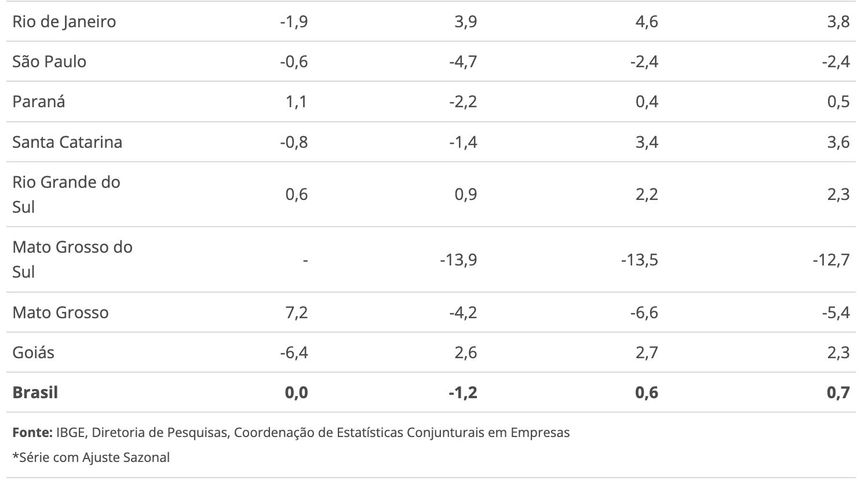This screenshot has width=868, height=495.
Task: Select the Mato Grosso do Sul label
Action: (x=72, y=259)
